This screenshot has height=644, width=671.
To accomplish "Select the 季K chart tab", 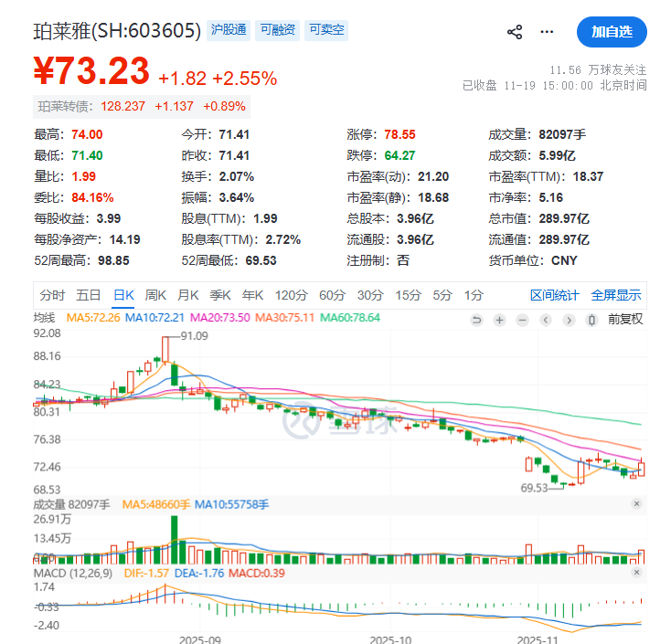I will 220,295.
